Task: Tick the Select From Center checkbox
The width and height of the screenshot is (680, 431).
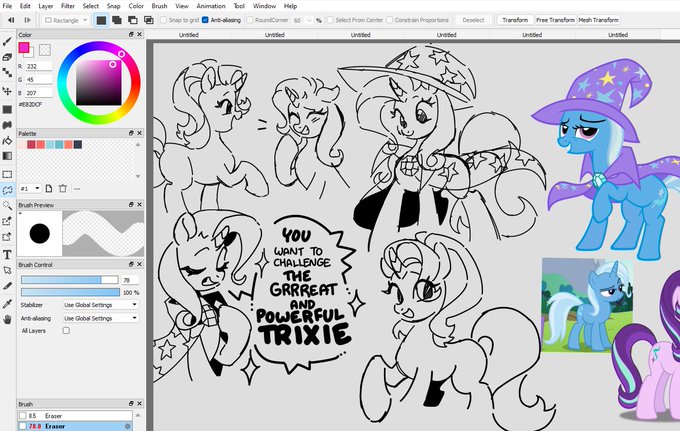Action: pyautogui.click(x=330, y=20)
